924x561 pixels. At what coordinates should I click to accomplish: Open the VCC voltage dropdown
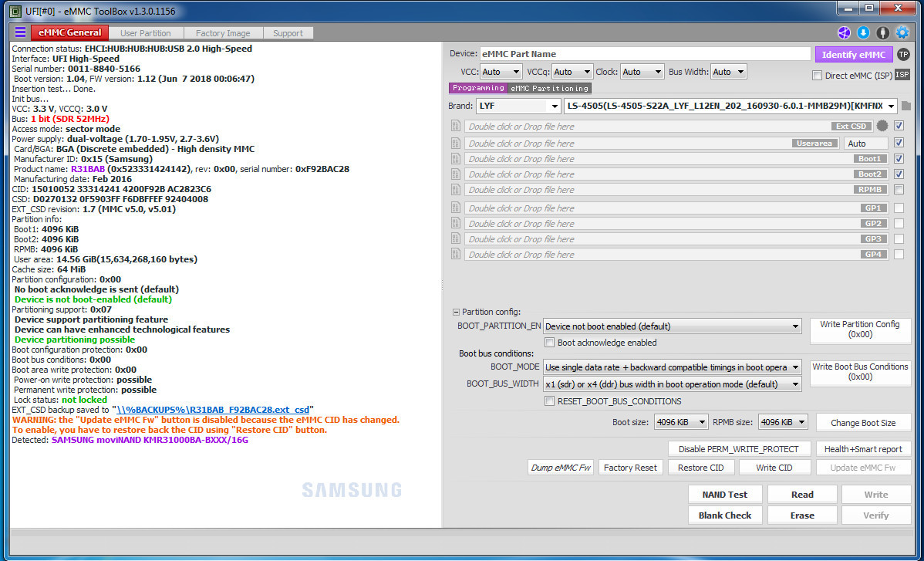pos(501,72)
